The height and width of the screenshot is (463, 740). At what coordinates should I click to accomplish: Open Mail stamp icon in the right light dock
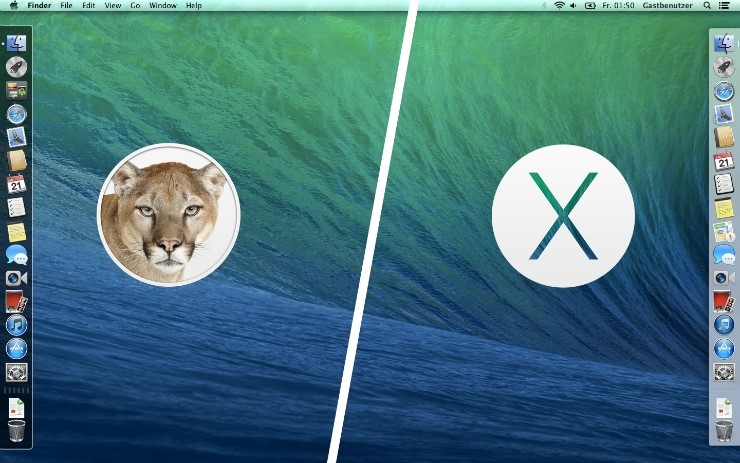[x=724, y=114]
